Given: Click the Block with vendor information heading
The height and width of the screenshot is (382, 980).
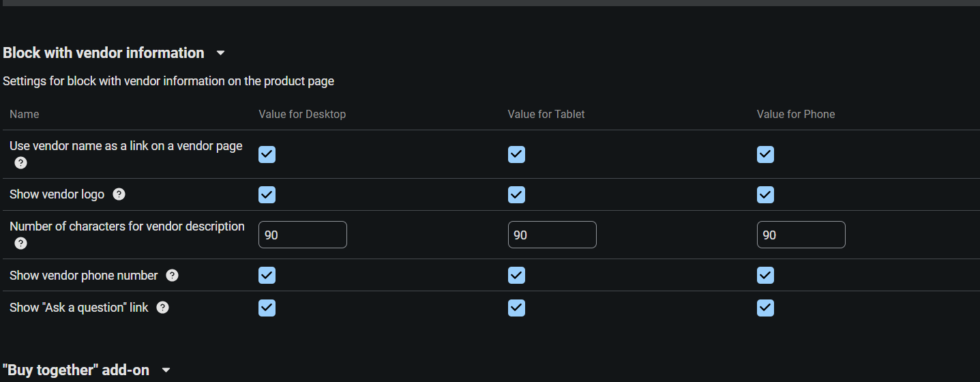Looking at the screenshot, I should click(104, 53).
